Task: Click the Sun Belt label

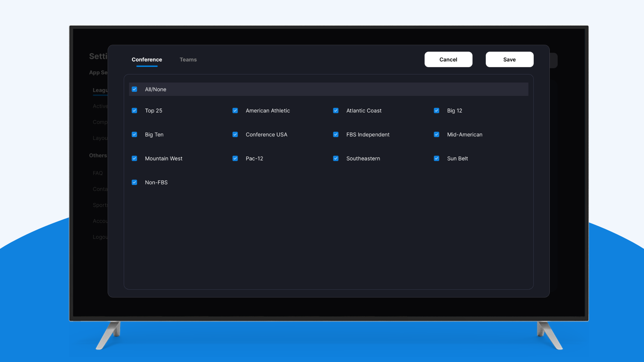Action: 458,159
